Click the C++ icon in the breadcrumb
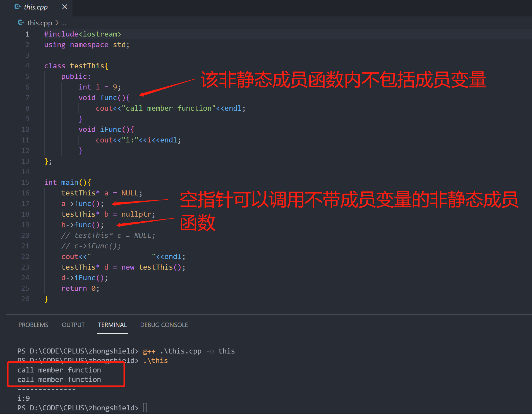The width and height of the screenshot is (532, 414). (21, 23)
